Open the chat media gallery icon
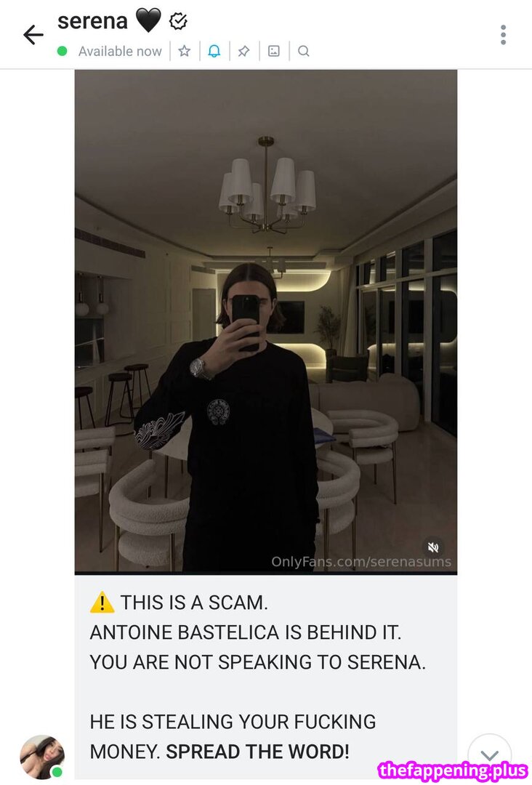 (274, 51)
